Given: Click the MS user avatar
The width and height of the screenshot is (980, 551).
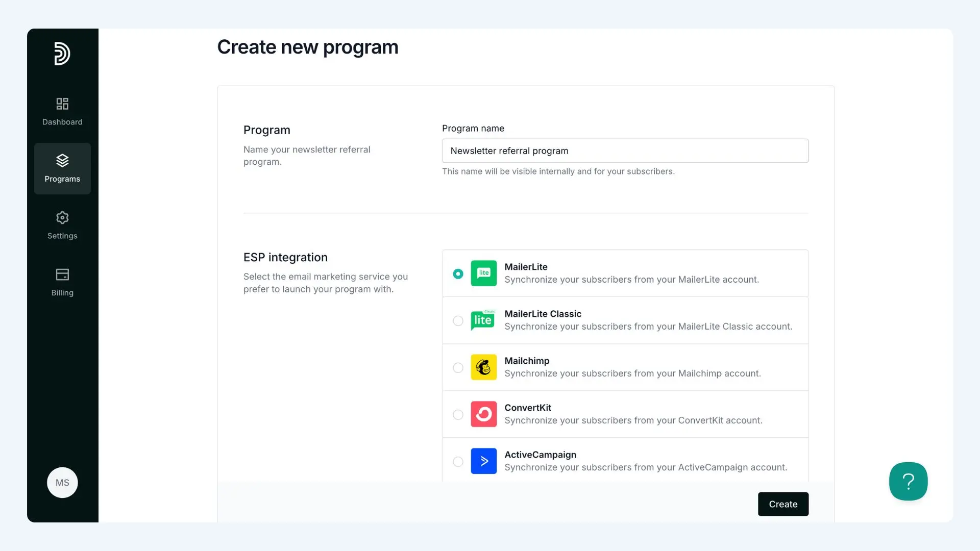Looking at the screenshot, I should pos(62,483).
